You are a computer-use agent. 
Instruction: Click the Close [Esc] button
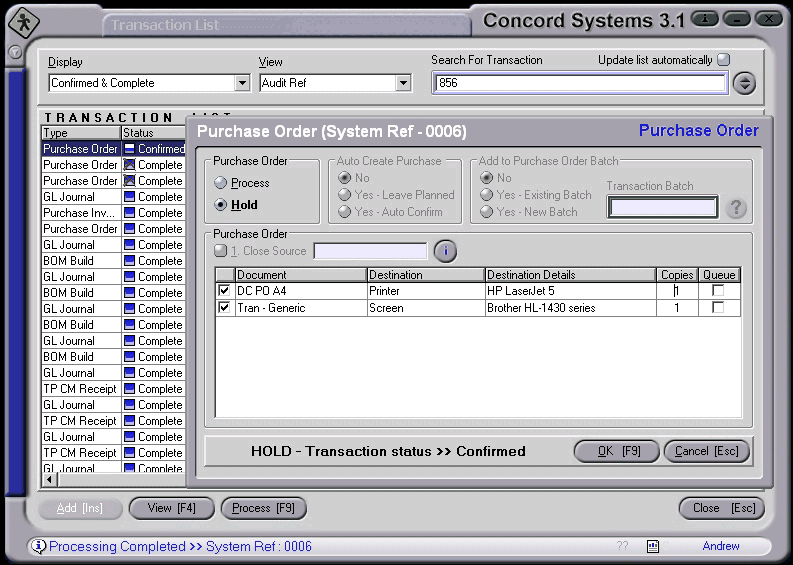click(722, 508)
